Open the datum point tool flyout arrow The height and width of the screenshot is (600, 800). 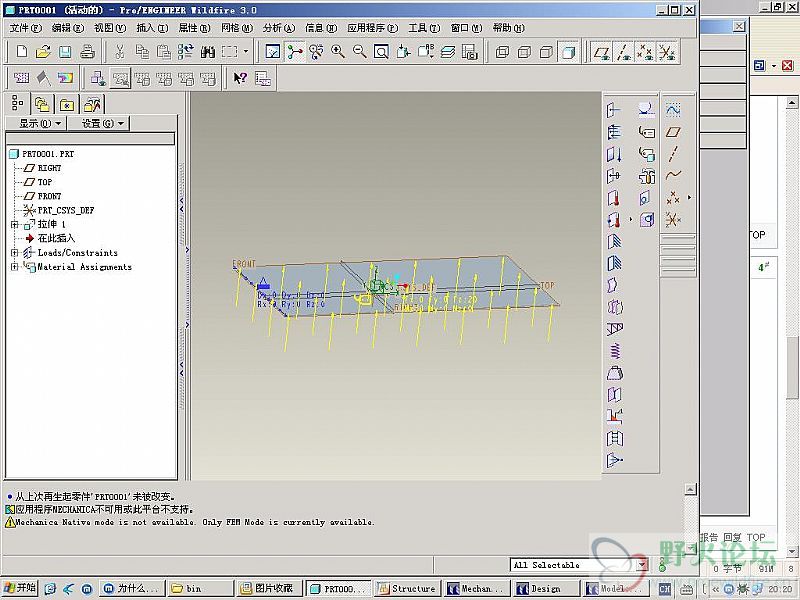(689, 197)
